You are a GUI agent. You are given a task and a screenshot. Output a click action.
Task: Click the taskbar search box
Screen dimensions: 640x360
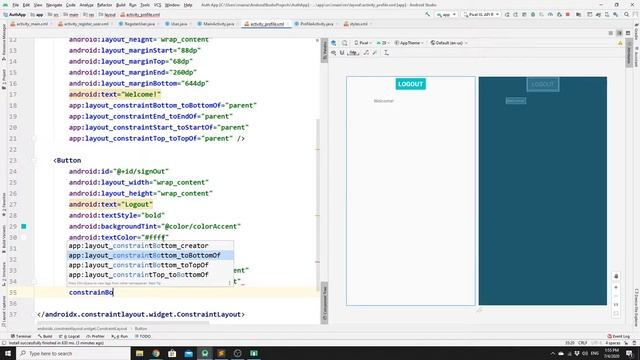[x=73, y=353]
